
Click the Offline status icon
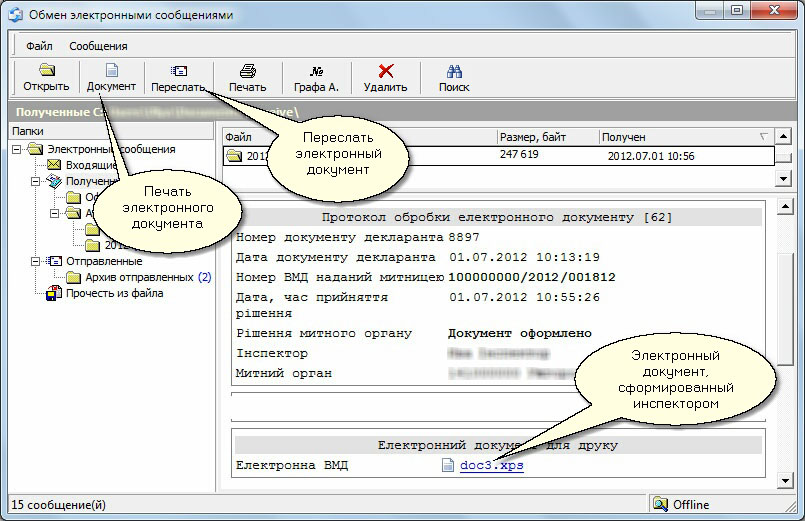pos(660,505)
